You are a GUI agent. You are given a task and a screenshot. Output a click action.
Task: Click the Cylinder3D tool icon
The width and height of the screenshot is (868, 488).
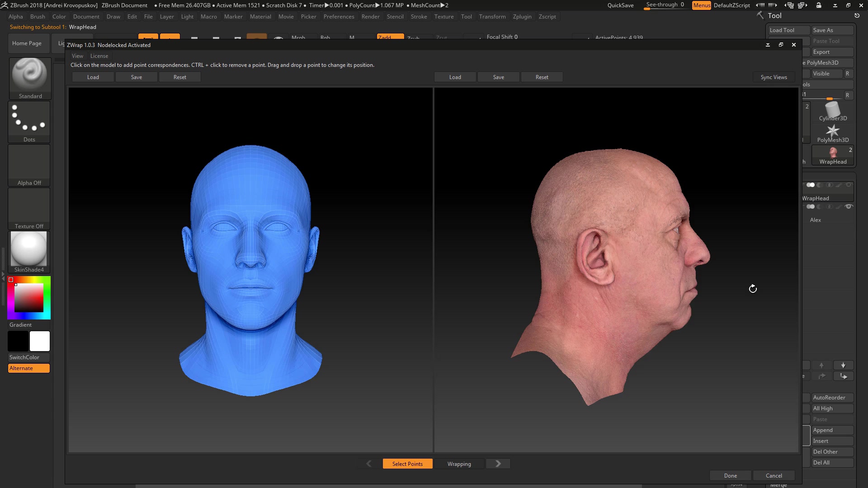pos(833,110)
